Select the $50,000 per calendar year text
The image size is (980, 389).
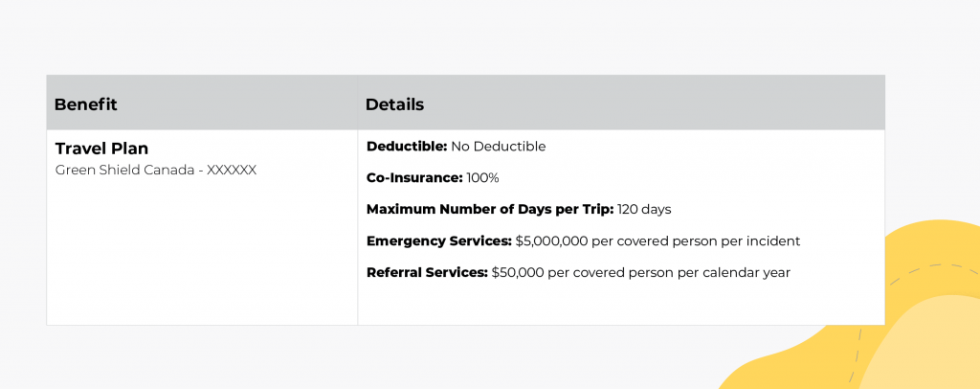(x=640, y=273)
